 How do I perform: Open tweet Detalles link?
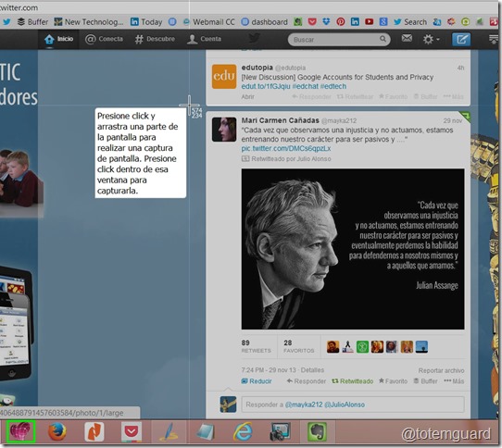click(x=312, y=370)
